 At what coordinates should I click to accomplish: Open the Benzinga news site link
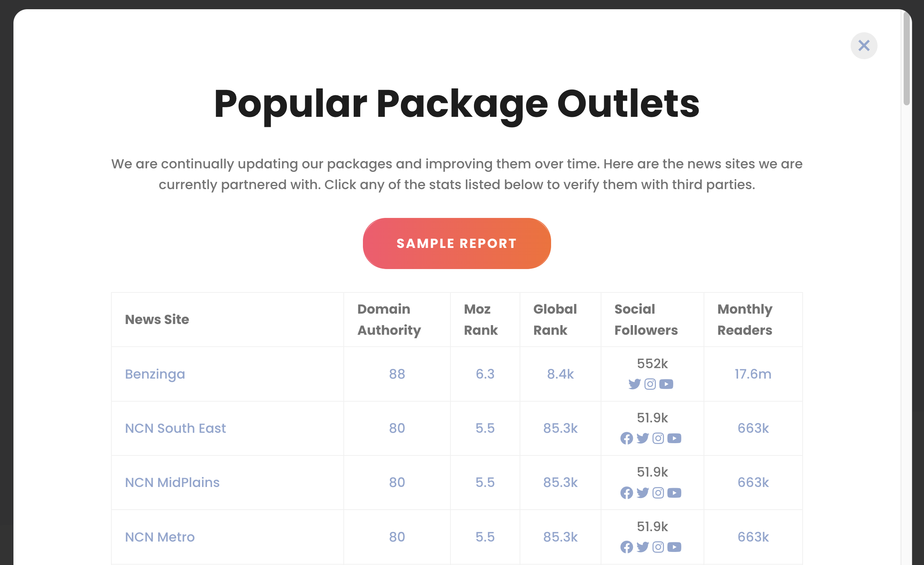(x=155, y=374)
